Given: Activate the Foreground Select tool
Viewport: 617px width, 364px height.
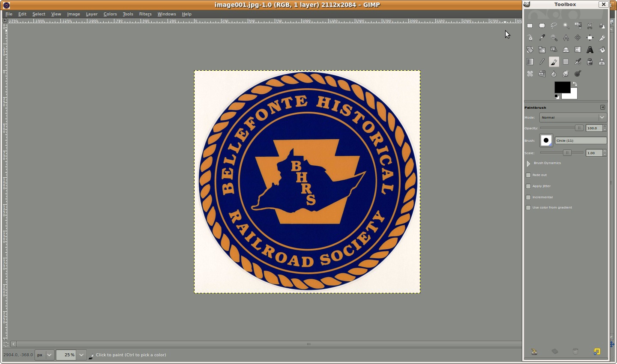Looking at the screenshot, I should (602, 26).
